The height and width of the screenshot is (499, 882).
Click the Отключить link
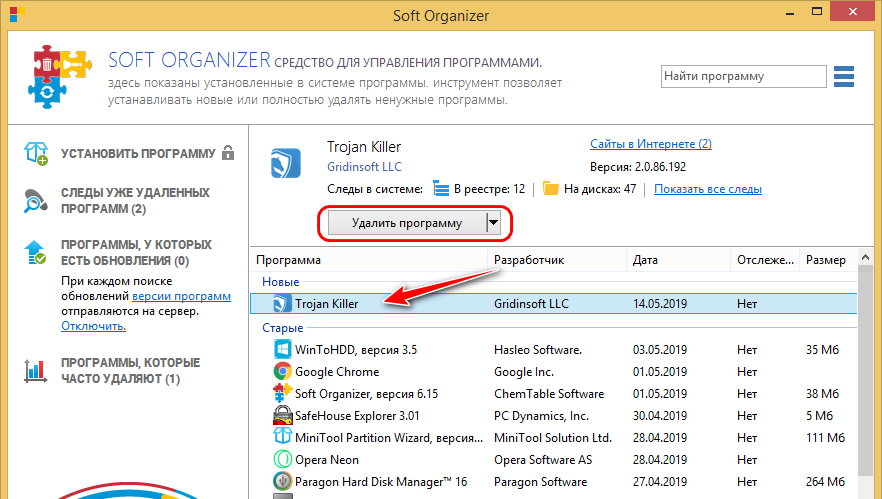[93, 326]
